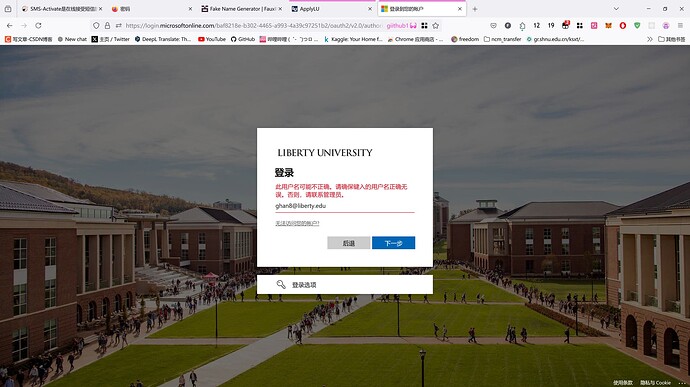Open the green shield extension icon
The width and height of the screenshot is (690, 387).
pyautogui.click(x=637, y=26)
